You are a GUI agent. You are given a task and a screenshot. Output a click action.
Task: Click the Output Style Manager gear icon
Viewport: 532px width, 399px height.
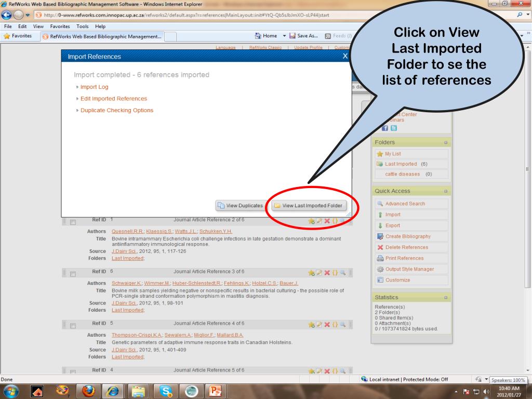[x=380, y=269]
